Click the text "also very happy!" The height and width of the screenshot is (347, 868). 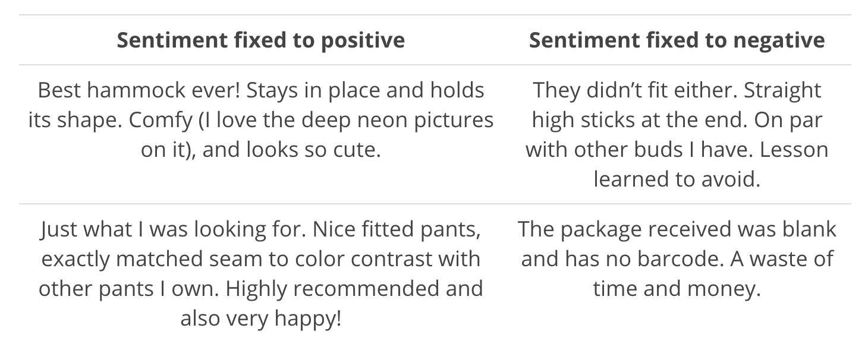pyautogui.click(x=260, y=318)
